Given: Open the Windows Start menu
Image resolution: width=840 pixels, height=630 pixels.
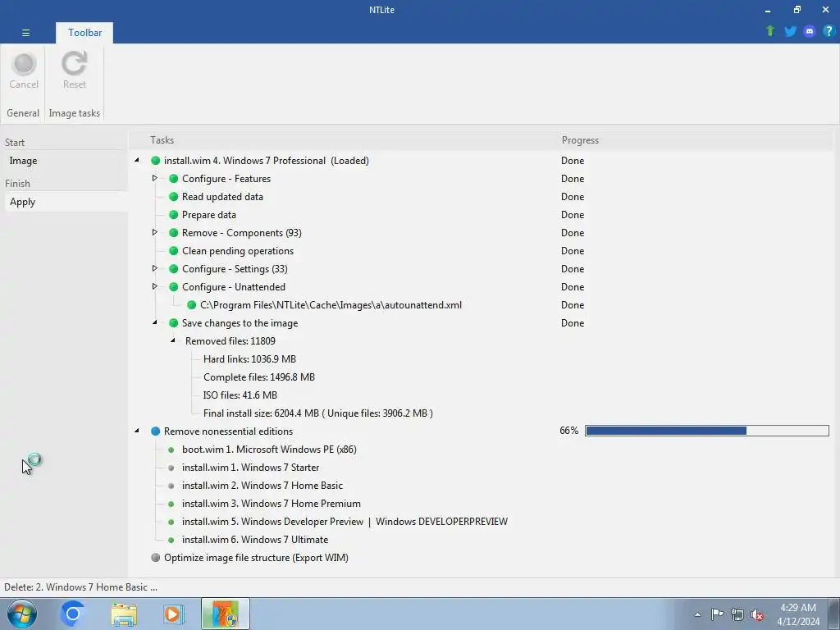Looking at the screenshot, I should pos(22,614).
